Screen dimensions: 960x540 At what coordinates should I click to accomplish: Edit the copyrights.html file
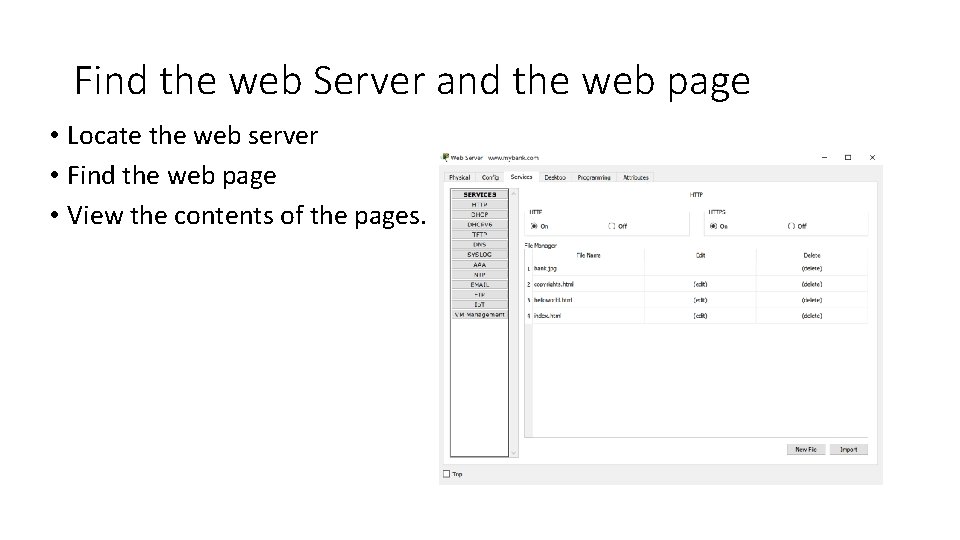coord(700,284)
